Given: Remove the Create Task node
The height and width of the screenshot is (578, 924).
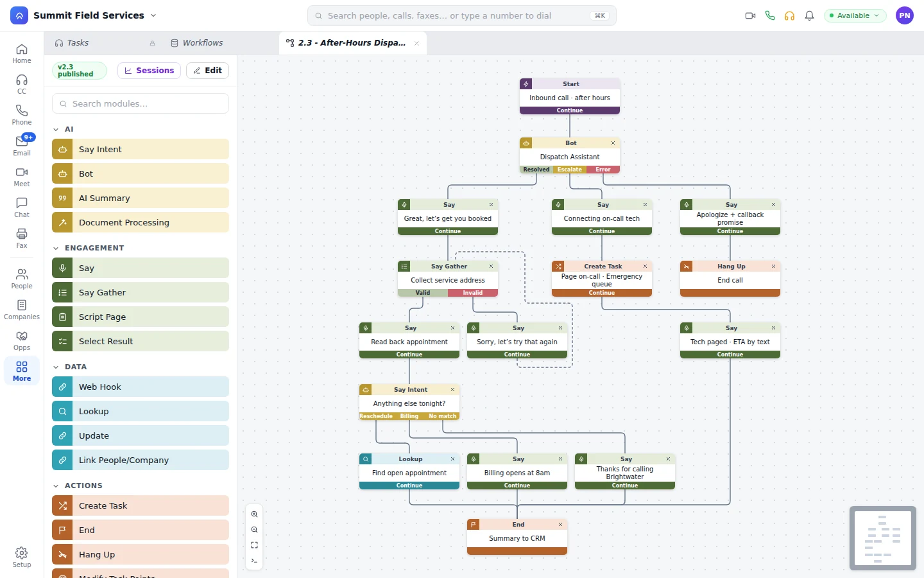Looking at the screenshot, I should click(x=645, y=267).
